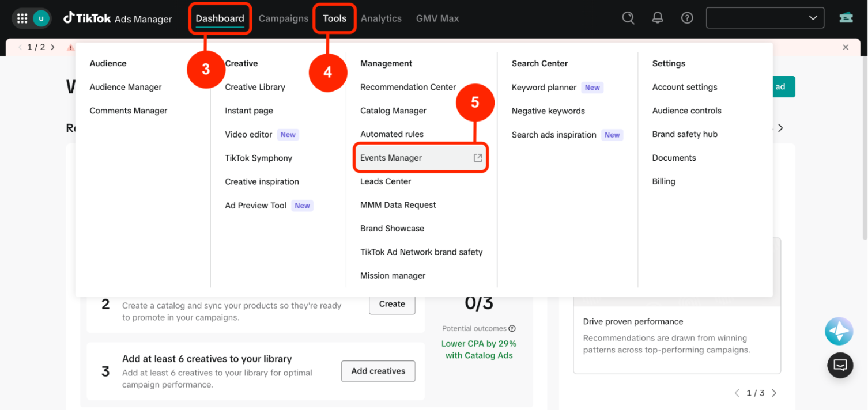Go to previous banner notification arrow
868x410 pixels.
pyautogui.click(x=20, y=47)
